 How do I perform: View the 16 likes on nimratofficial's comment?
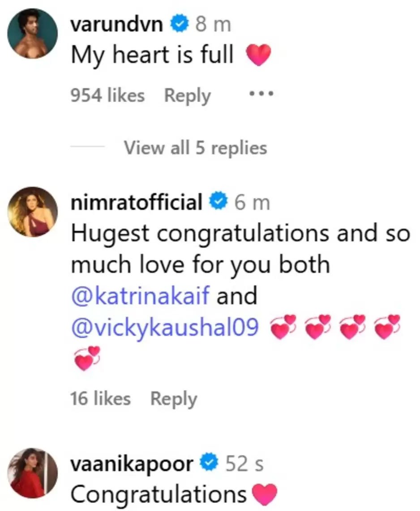click(x=100, y=399)
